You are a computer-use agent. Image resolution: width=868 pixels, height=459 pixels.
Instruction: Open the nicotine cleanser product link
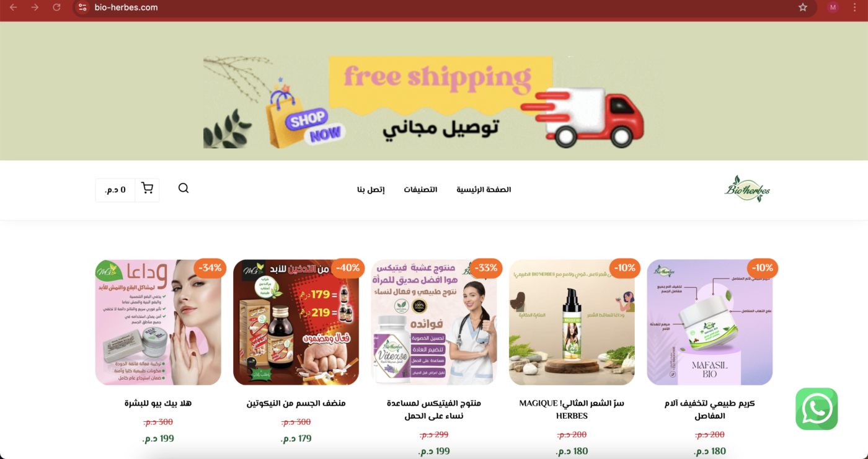(x=296, y=403)
